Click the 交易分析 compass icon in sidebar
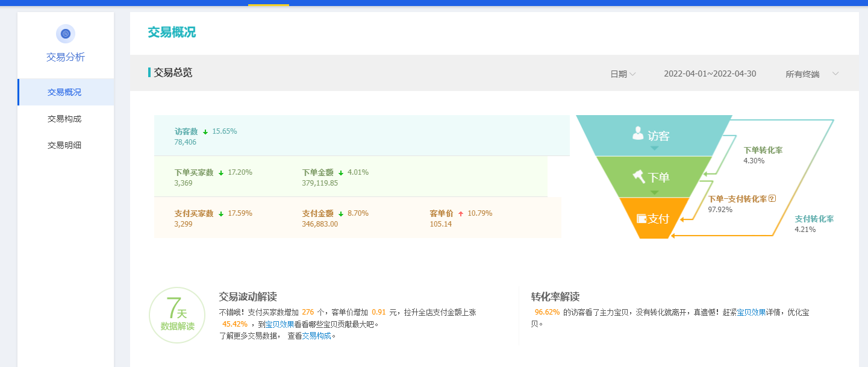Viewport: 868px width, 367px height. [66, 34]
